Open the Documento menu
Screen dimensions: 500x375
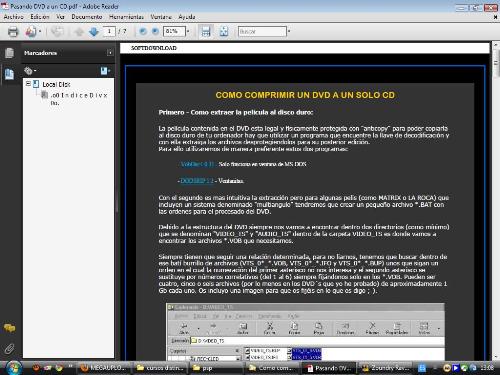[87, 17]
